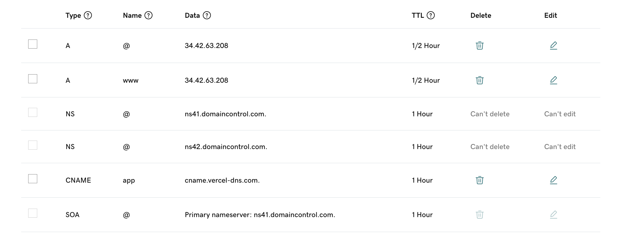Click the Data column help icon
Screen dimensions: 644x236
[x=207, y=15]
